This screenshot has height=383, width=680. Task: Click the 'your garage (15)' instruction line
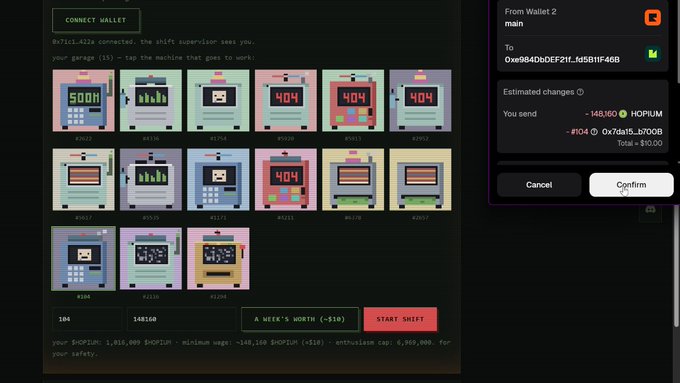click(154, 58)
